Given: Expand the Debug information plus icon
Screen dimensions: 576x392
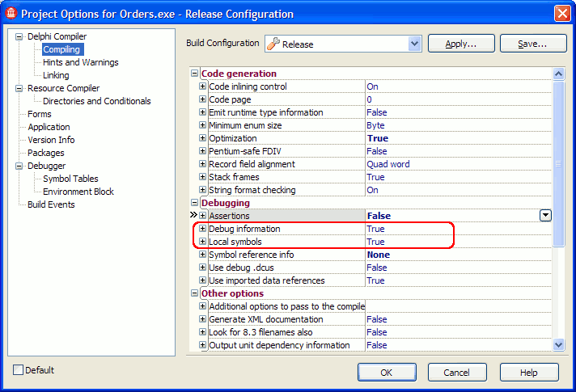Looking at the screenshot, I should pyautogui.click(x=203, y=229).
